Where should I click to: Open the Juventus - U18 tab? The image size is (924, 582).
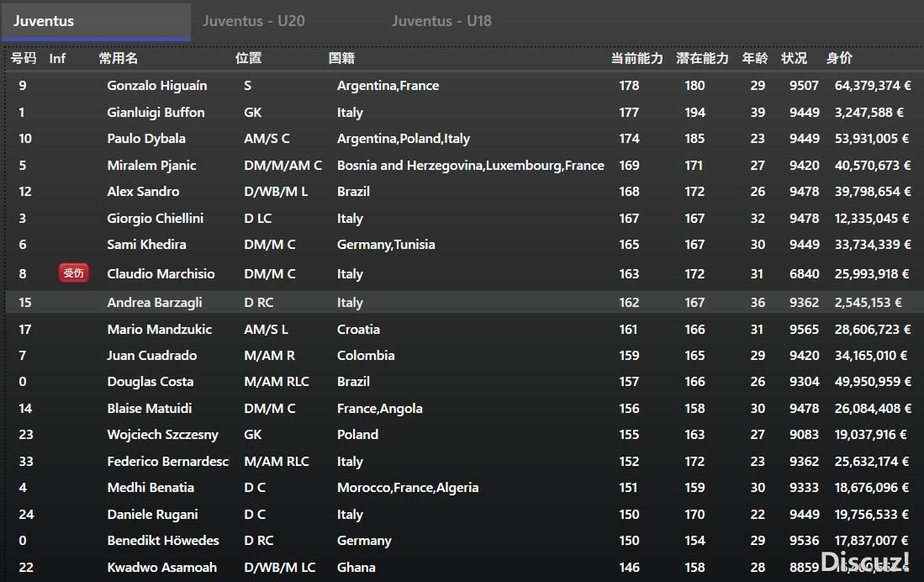tap(441, 21)
